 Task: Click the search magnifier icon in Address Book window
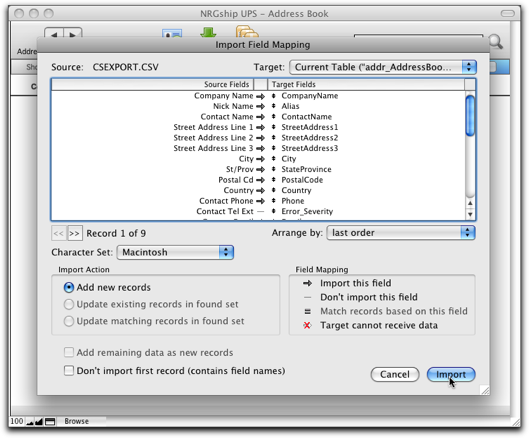[496, 42]
